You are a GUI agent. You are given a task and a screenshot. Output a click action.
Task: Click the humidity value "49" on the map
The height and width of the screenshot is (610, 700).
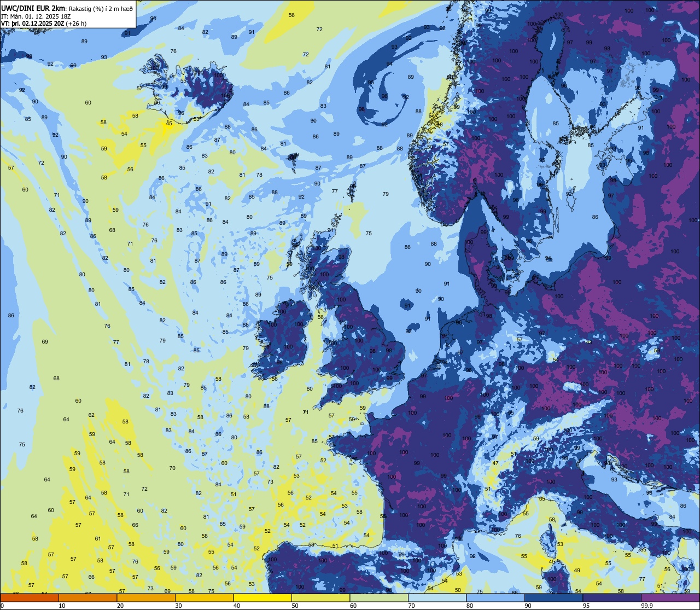pos(577,571)
